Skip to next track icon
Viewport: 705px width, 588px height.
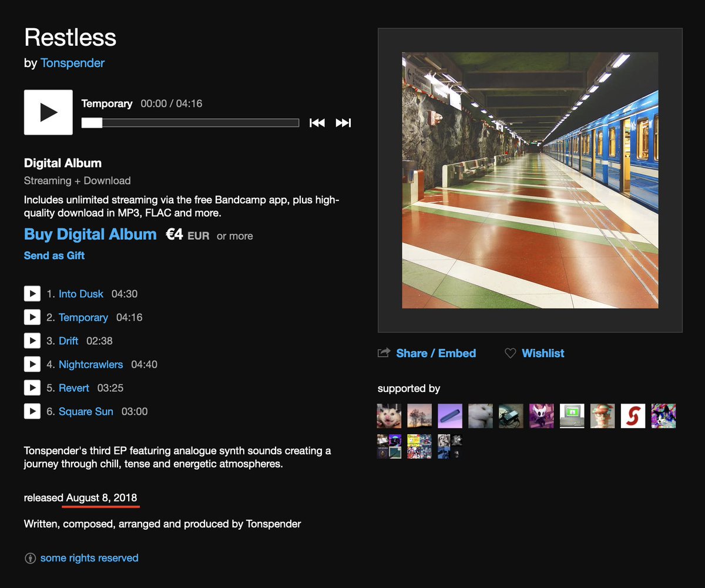[x=343, y=123]
